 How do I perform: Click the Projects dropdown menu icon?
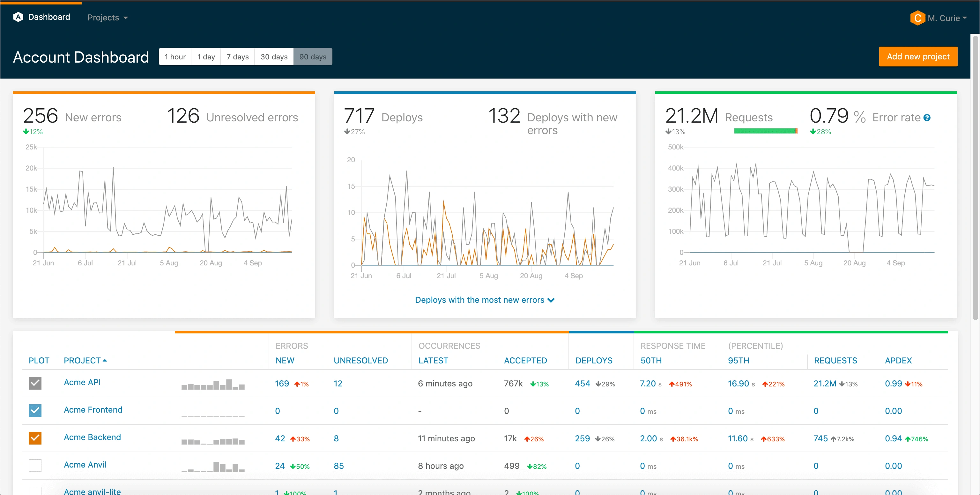tap(126, 17)
